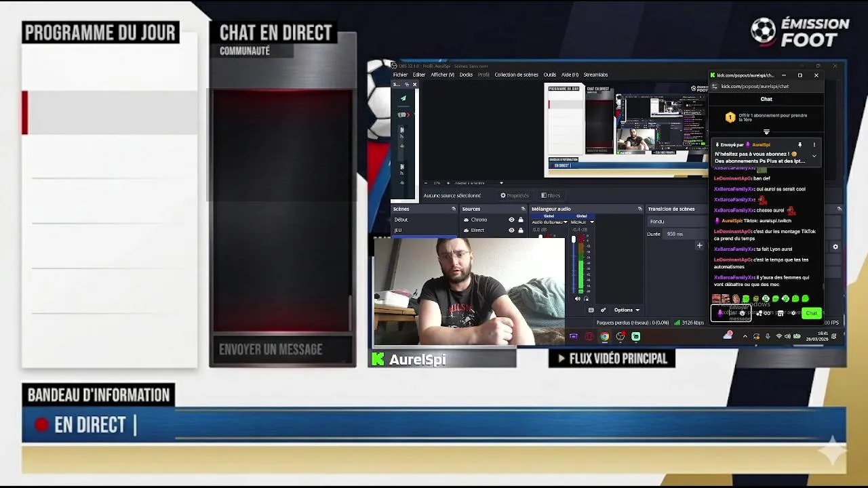Open the Outils menu in OBS
The height and width of the screenshot is (488, 868).
click(549, 75)
